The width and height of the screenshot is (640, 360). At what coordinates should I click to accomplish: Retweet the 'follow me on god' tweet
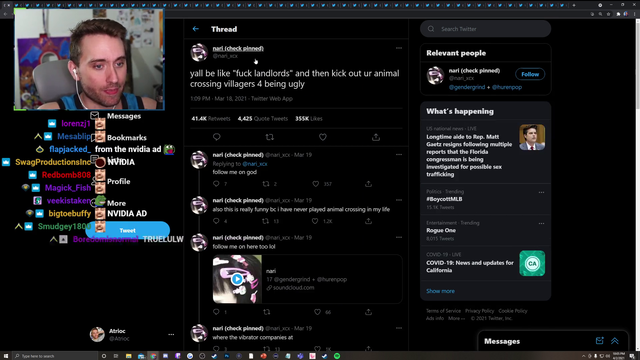click(266, 184)
